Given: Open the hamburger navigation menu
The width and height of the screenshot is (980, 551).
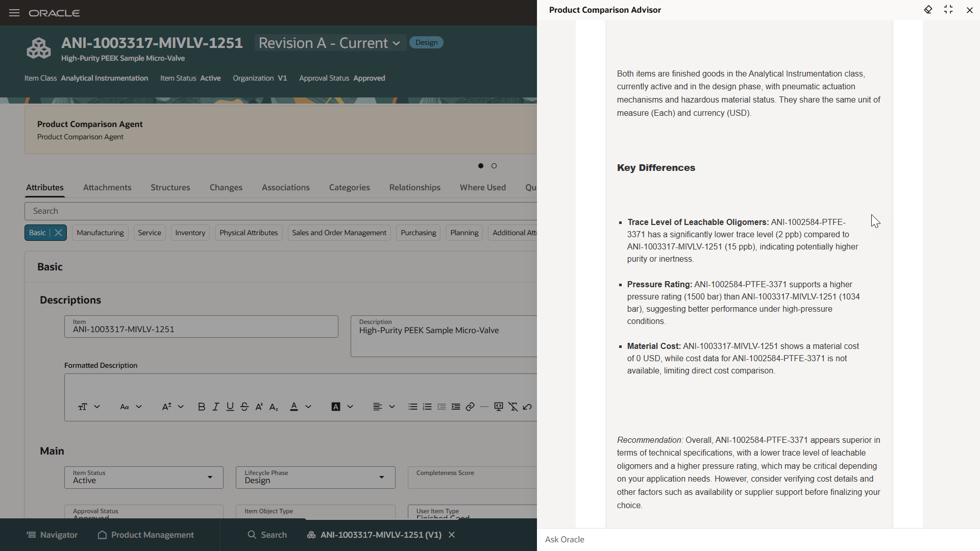Looking at the screenshot, I should click(14, 13).
